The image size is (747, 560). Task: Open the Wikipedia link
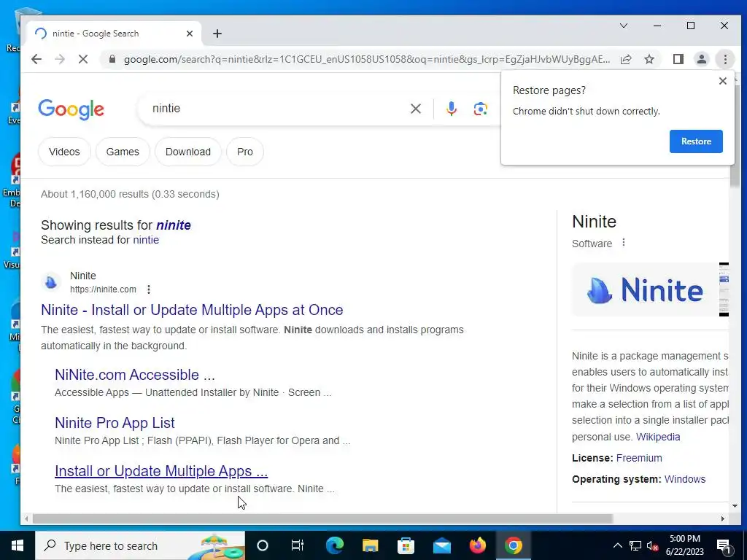[658, 437]
